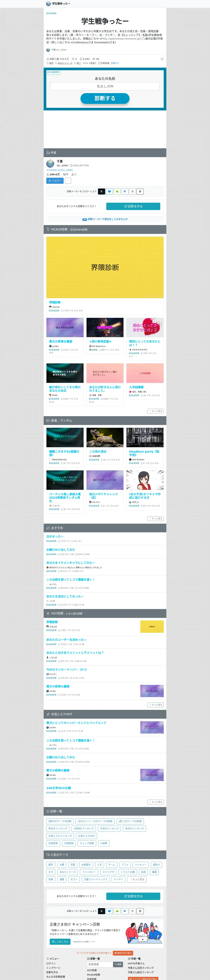Expand themes with もっと見る button
The image size is (210, 980).
pyautogui.click(x=137, y=879)
